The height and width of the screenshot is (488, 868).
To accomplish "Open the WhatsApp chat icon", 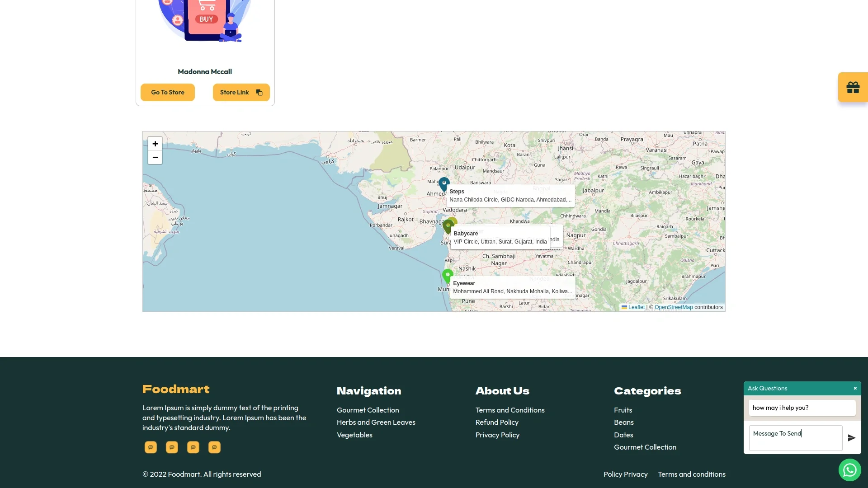I will pyautogui.click(x=849, y=470).
